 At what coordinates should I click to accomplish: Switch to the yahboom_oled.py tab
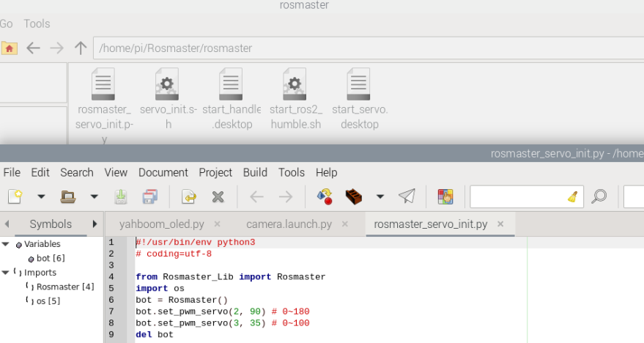pyautogui.click(x=161, y=224)
